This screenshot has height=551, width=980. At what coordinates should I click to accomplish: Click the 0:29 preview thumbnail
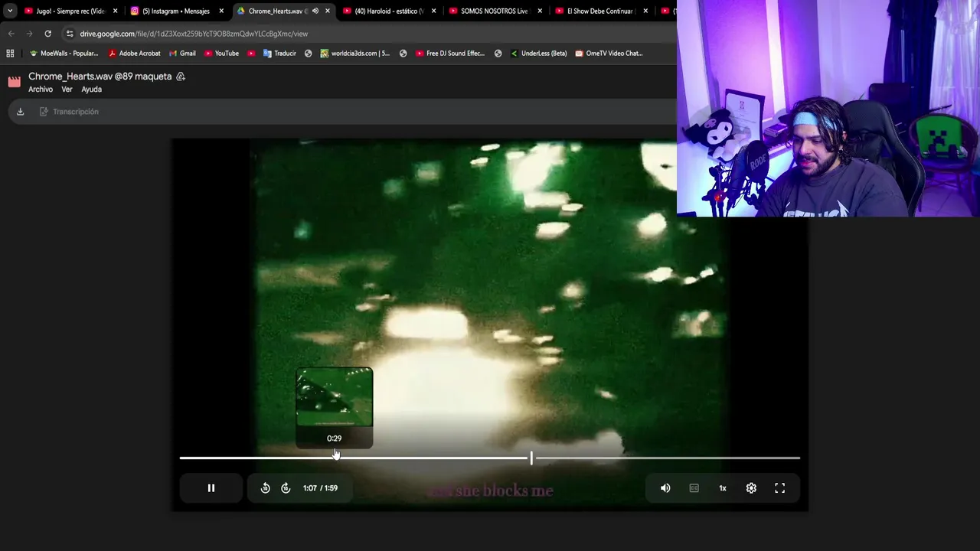(x=335, y=397)
